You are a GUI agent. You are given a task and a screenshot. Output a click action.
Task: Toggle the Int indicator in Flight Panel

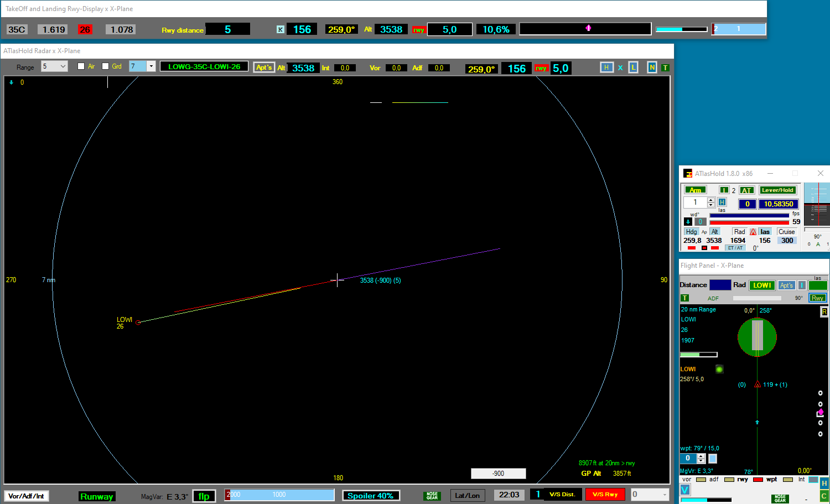(x=813, y=480)
